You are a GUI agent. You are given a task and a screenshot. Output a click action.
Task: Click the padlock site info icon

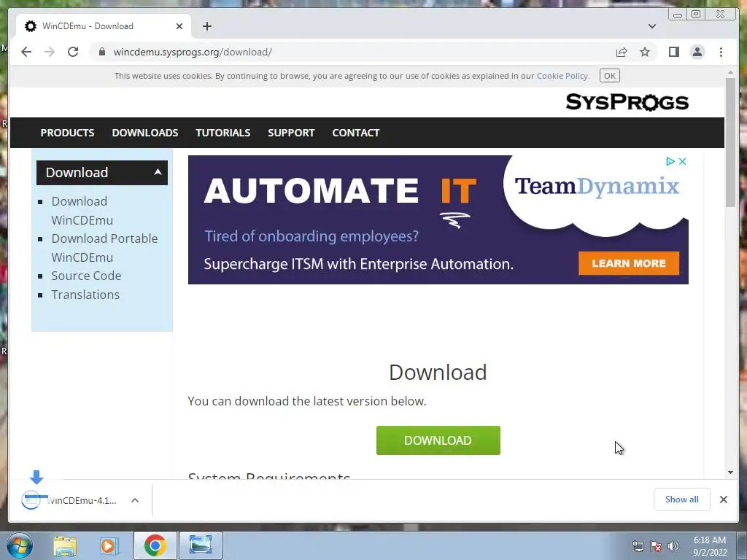(102, 52)
